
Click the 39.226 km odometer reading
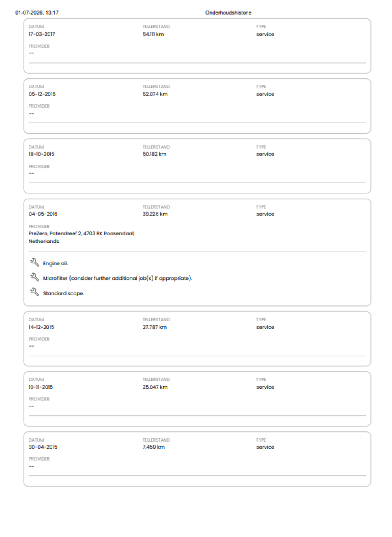[x=155, y=214]
